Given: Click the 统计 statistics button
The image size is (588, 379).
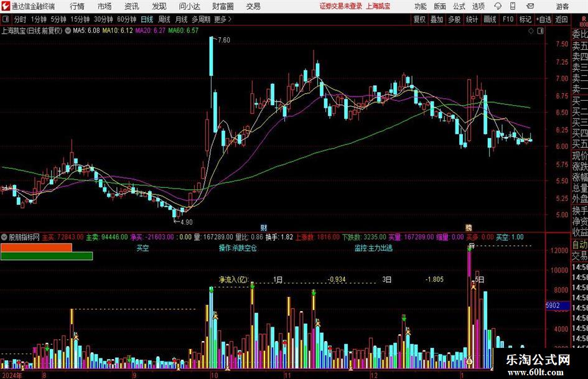Looking at the screenshot, I should point(472,19).
